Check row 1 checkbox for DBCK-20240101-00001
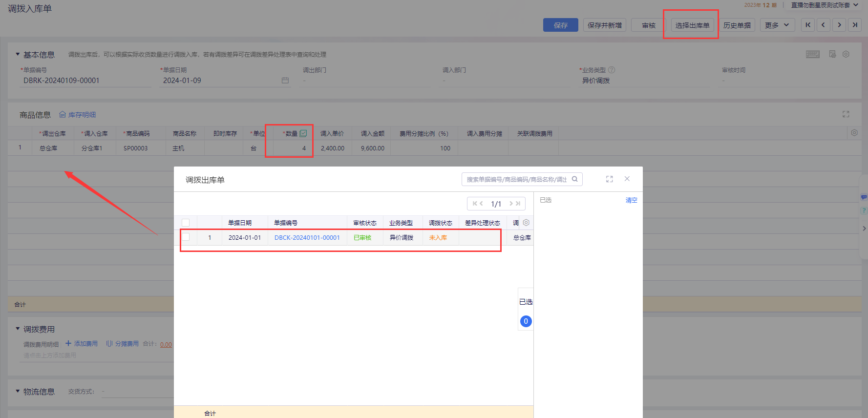Image resolution: width=868 pixels, height=418 pixels. point(186,237)
